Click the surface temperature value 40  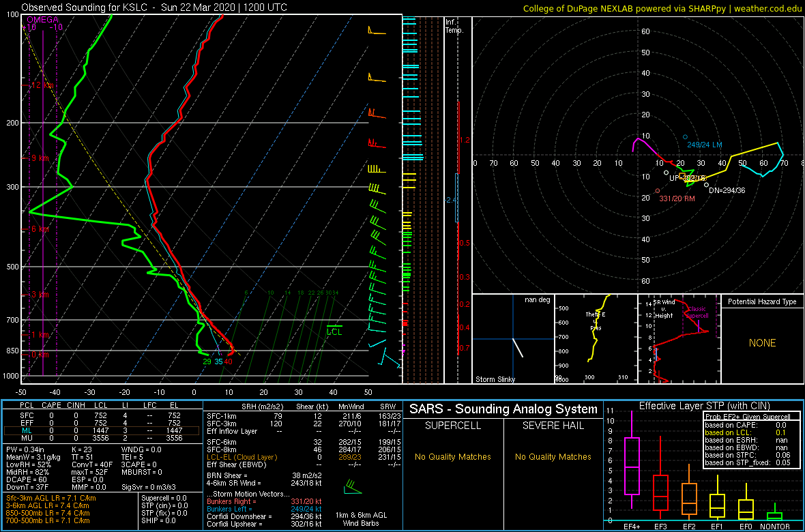coord(229,361)
